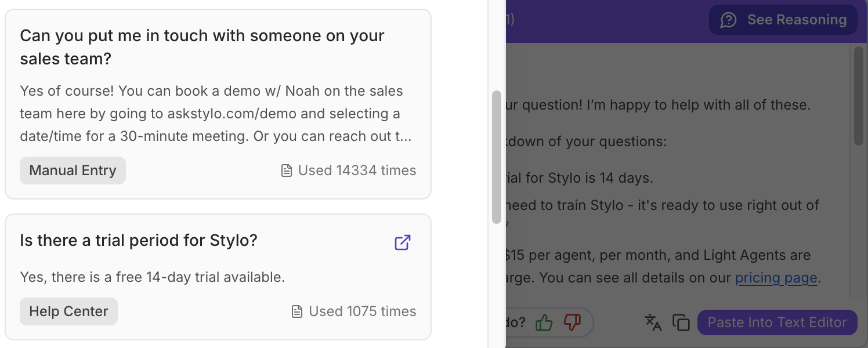The height and width of the screenshot is (348, 868).
Task: Click the 'happy to help' response line
Action: 658,105
